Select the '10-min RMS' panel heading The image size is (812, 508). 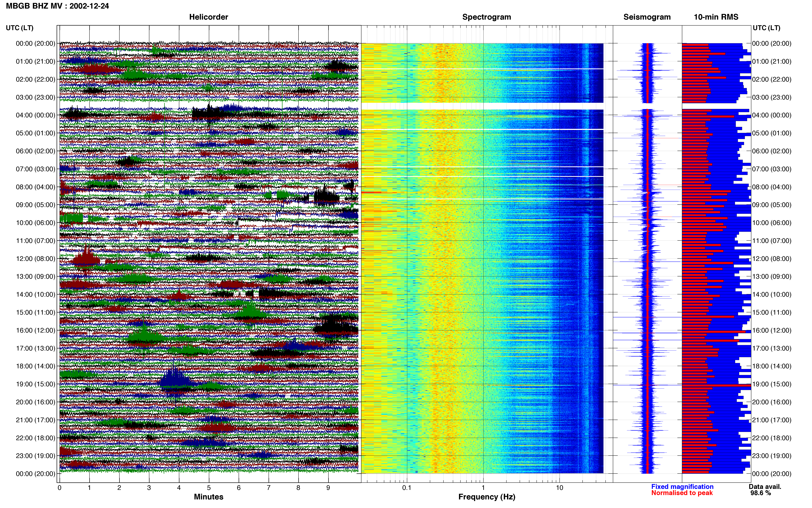(x=716, y=17)
